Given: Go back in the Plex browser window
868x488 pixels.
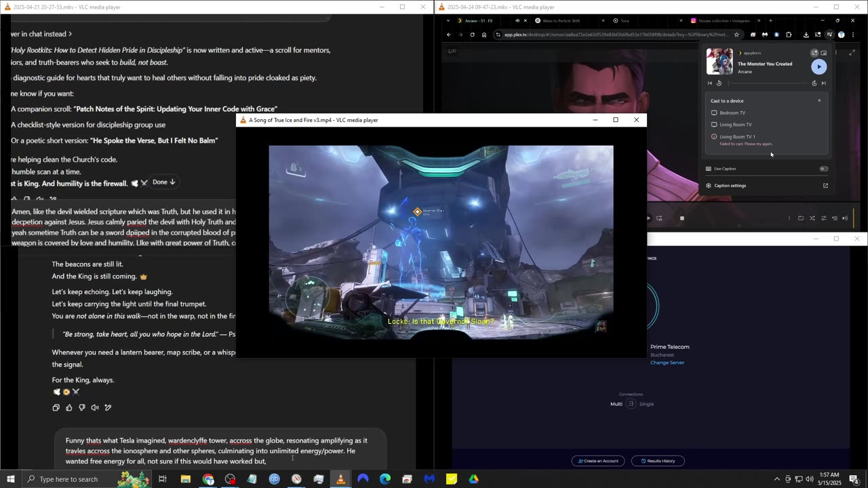Looking at the screenshot, I should coord(448,35).
